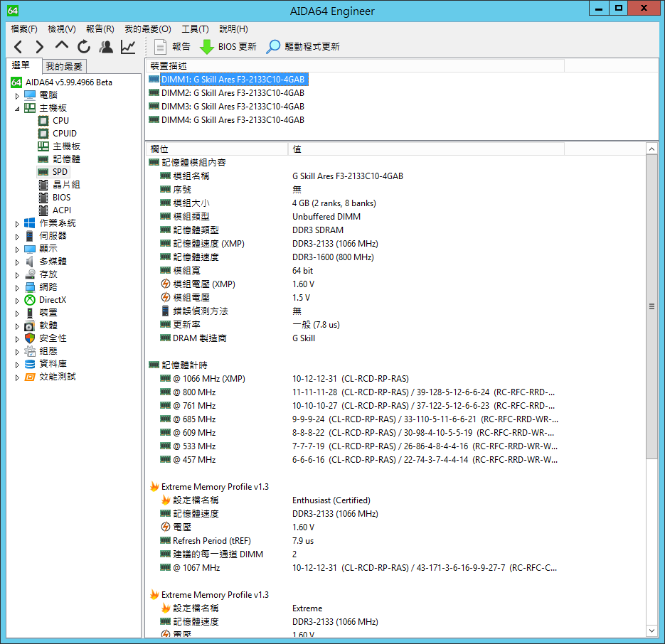This screenshot has width=665, height=644.
Task: Open the graph chart toolbar icon
Action: click(x=128, y=47)
